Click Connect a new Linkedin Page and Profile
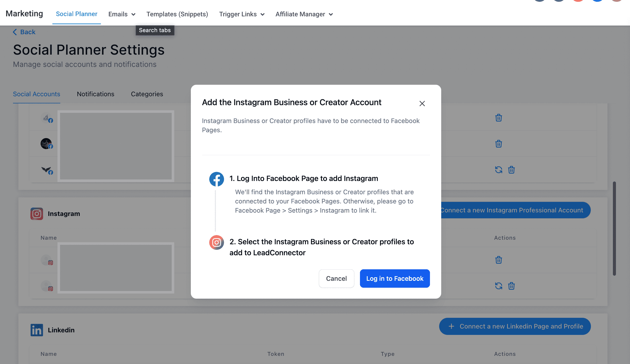The image size is (630, 364). coord(515,326)
